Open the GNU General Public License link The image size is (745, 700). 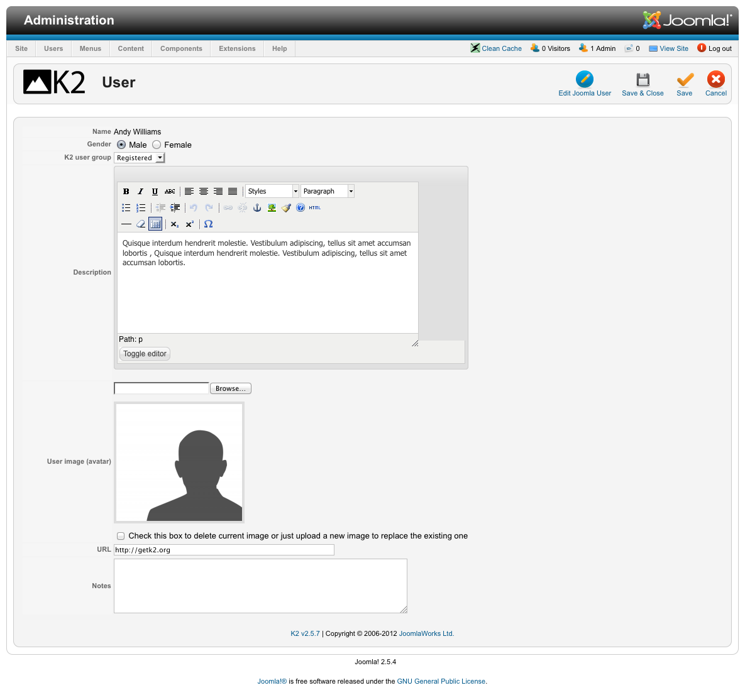coord(441,681)
